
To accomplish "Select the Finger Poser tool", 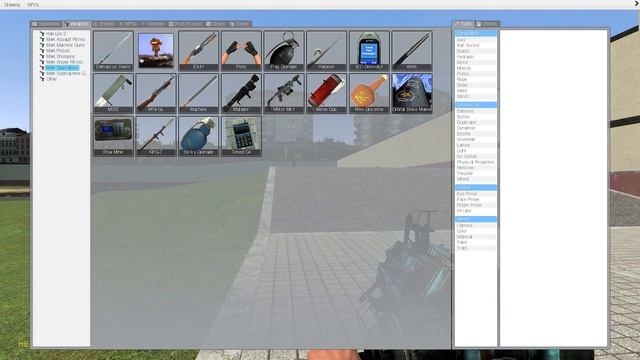I will [x=476, y=205].
